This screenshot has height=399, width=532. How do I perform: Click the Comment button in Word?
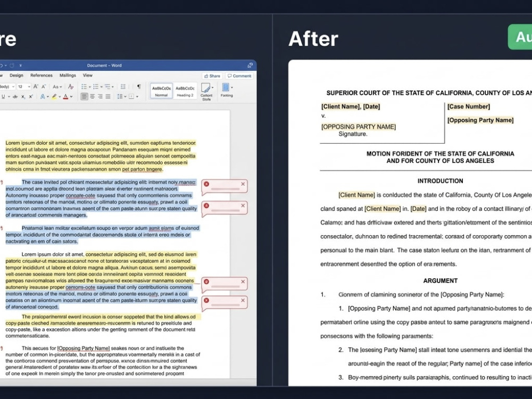(239, 76)
